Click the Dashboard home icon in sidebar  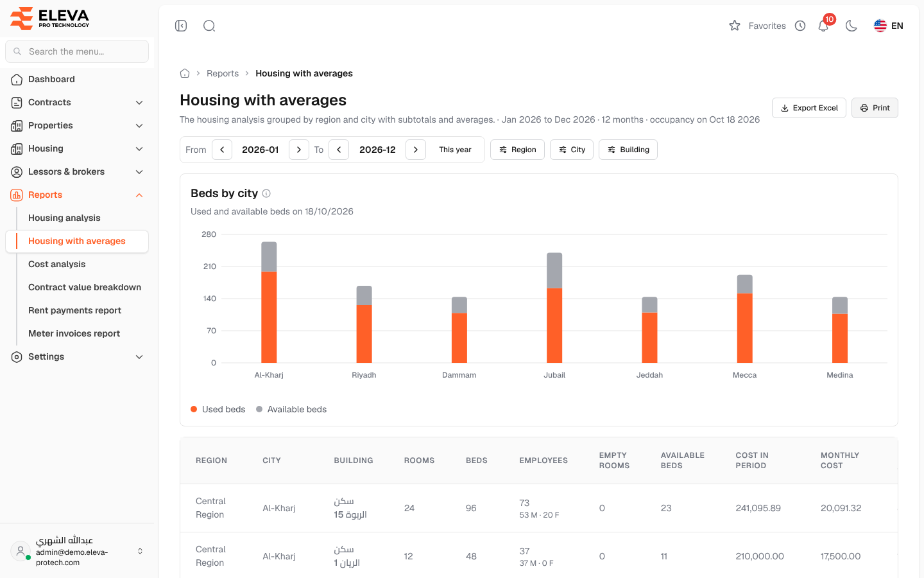[17, 79]
